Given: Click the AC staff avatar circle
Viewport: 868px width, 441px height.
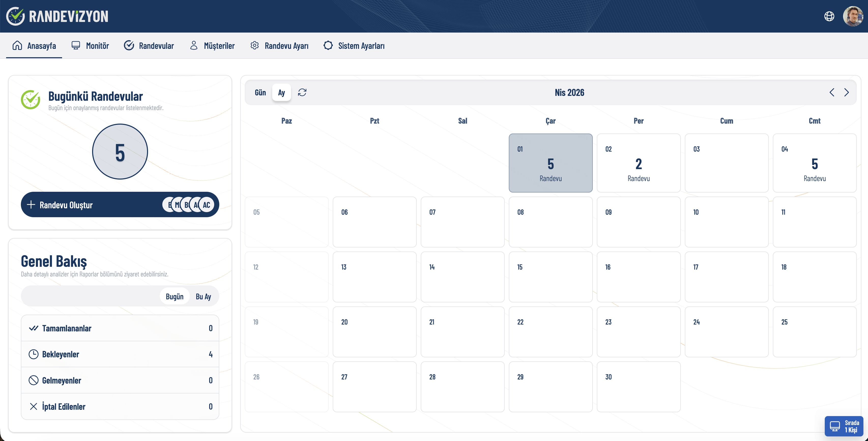Looking at the screenshot, I should 207,205.
